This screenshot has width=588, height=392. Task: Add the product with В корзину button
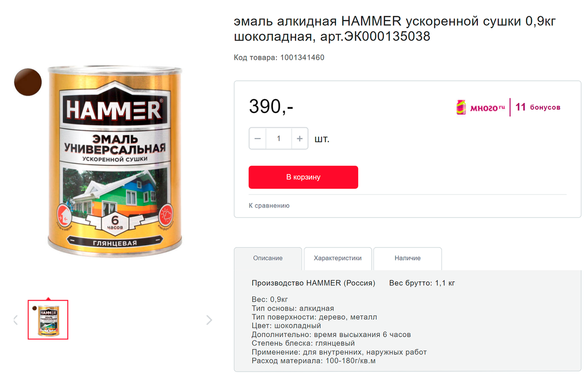click(x=303, y=177)
